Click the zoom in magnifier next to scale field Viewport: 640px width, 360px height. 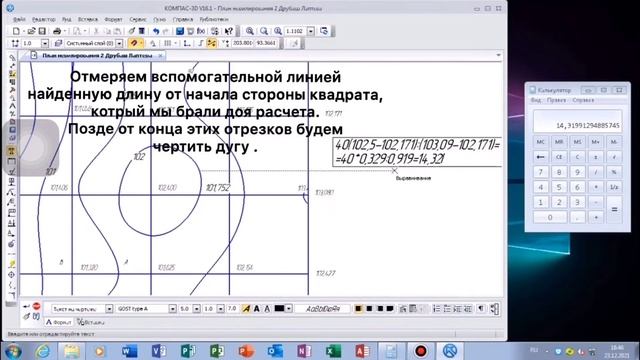point(278,31)
